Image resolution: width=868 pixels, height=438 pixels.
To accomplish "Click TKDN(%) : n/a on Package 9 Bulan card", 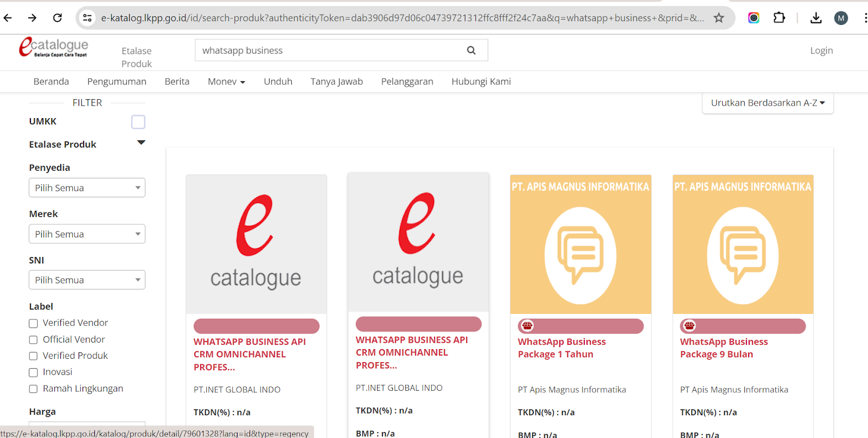I will tap(709, 413).
